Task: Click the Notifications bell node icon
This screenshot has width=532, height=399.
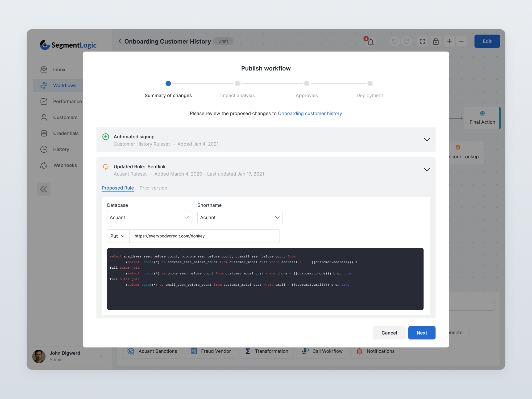Action: [x=359, y=351]
